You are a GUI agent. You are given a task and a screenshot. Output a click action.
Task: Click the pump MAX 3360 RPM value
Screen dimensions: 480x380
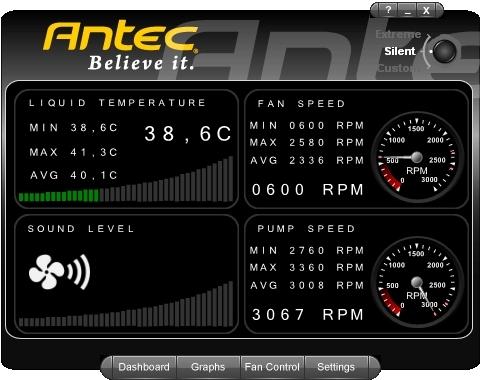307,268
